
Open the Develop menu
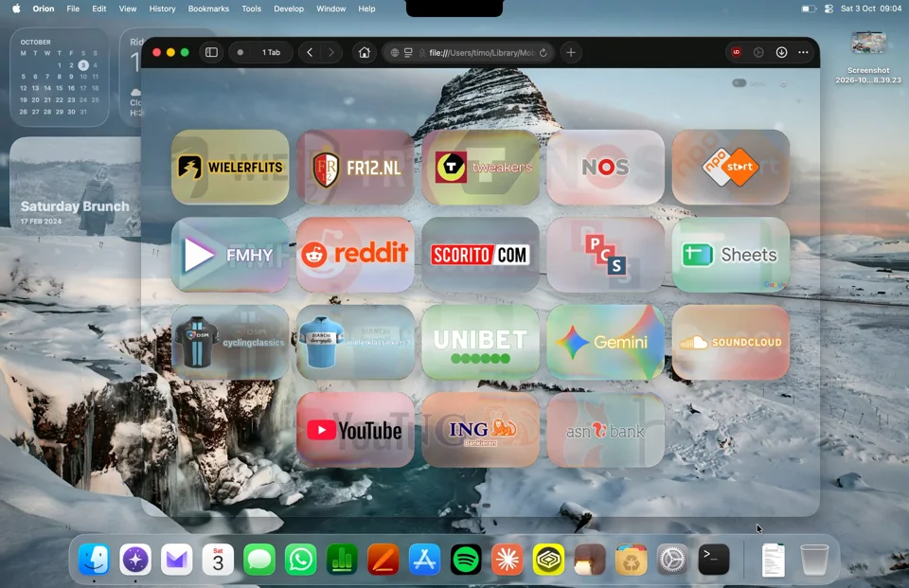tap(289, 9)
